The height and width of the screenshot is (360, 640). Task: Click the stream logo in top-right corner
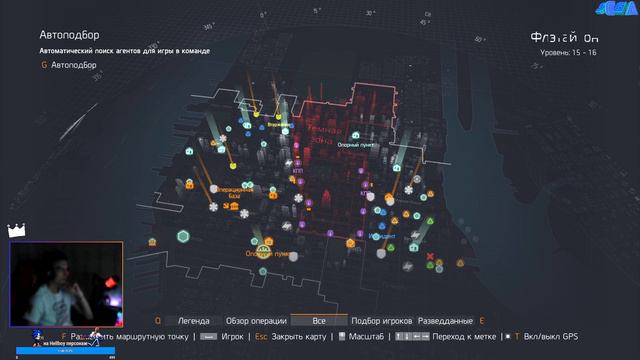(616, 8)
